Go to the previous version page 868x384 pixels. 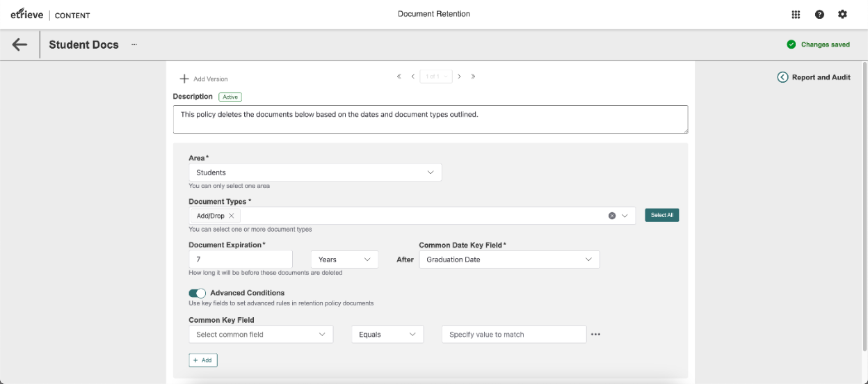tap(412, 76)
